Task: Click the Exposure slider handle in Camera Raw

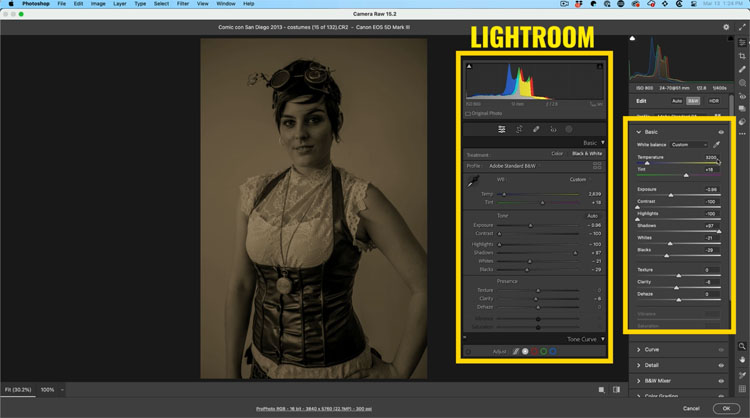Action: (671, 195)
